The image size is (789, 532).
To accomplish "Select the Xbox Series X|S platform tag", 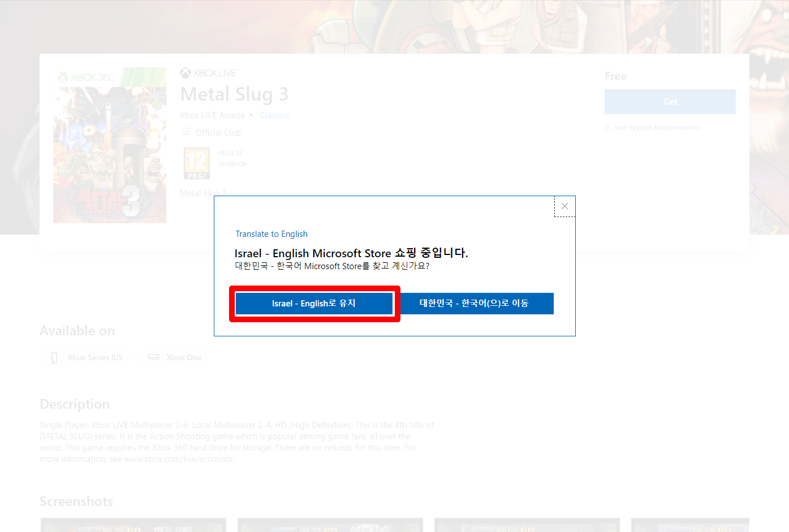I will point(88,357).
